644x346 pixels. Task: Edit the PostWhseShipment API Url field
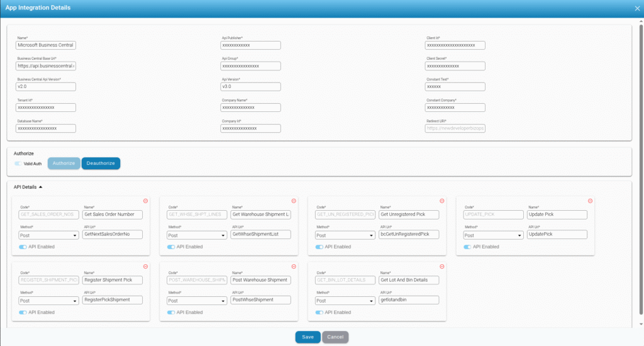coord(261,300)
